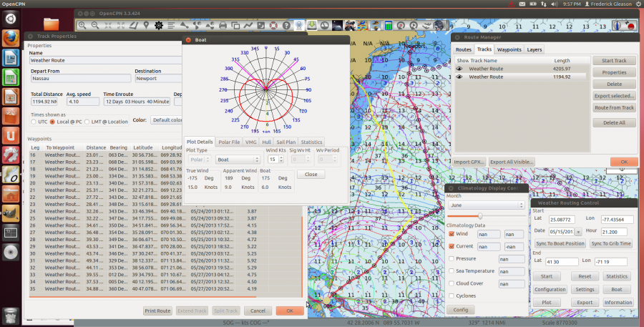
Task: Open Ubuntu One from the dock
Action: pyautogui.click(x=11, y=135)
